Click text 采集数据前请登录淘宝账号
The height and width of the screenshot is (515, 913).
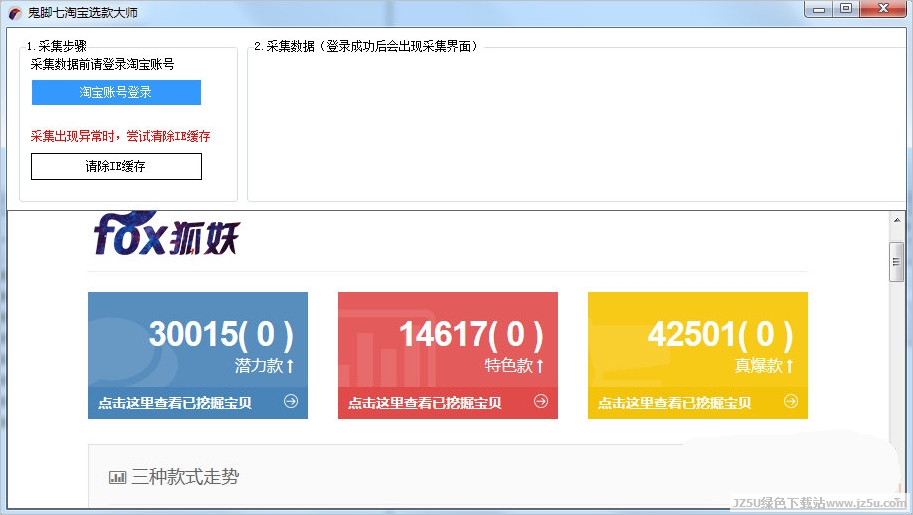(x=102, y=64)
